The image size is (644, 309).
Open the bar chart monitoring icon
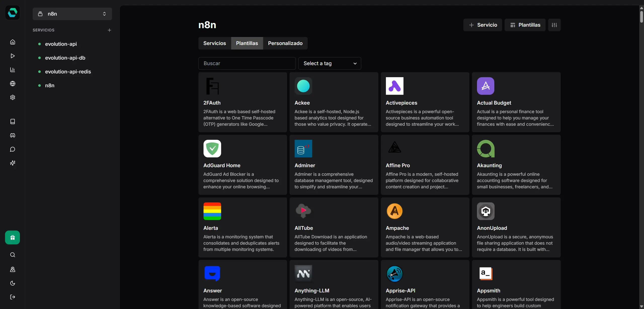pyautogui.click(x=13, y=70)
